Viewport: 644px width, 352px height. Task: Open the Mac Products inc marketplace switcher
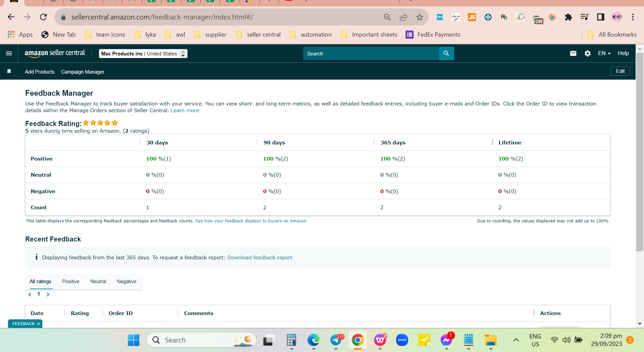click(143, 54)
